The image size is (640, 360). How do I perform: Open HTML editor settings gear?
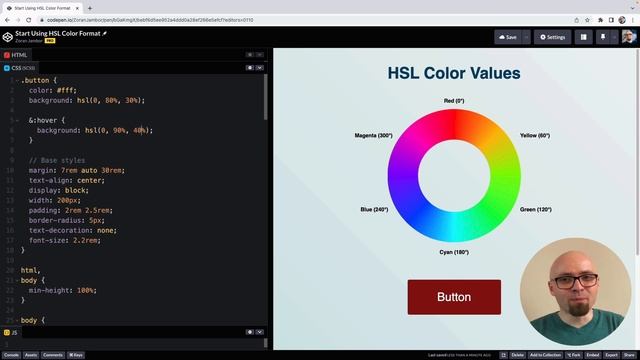point(250,55)
